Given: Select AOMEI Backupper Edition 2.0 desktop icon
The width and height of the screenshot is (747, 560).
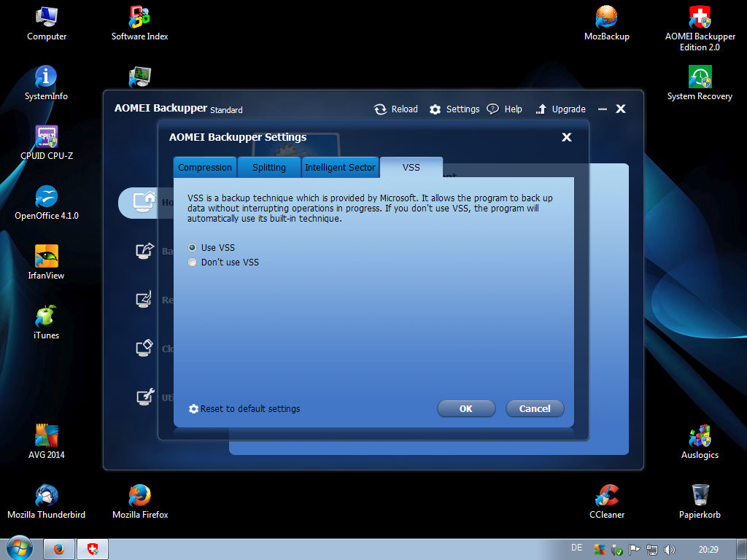Looking at the screenshot, I should tap(700, 28).
